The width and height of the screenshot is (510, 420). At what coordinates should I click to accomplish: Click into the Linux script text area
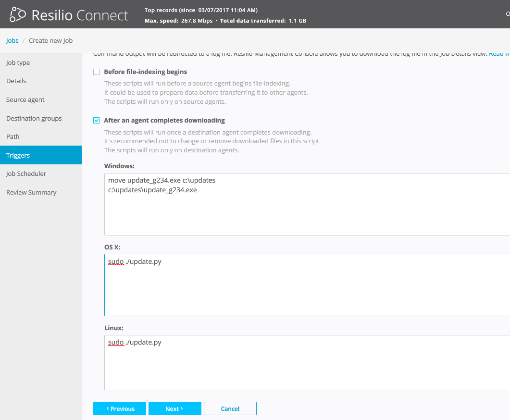(307, 365)
